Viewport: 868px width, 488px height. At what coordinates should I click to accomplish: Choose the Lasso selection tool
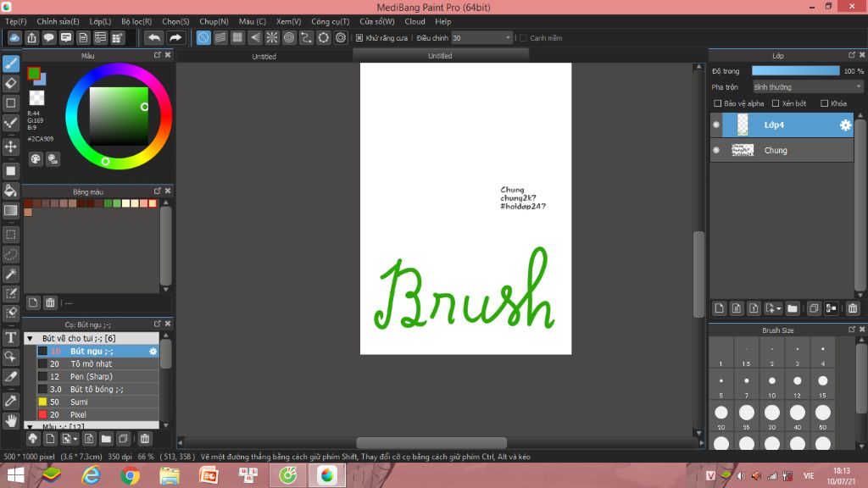(x=11, y=254)
